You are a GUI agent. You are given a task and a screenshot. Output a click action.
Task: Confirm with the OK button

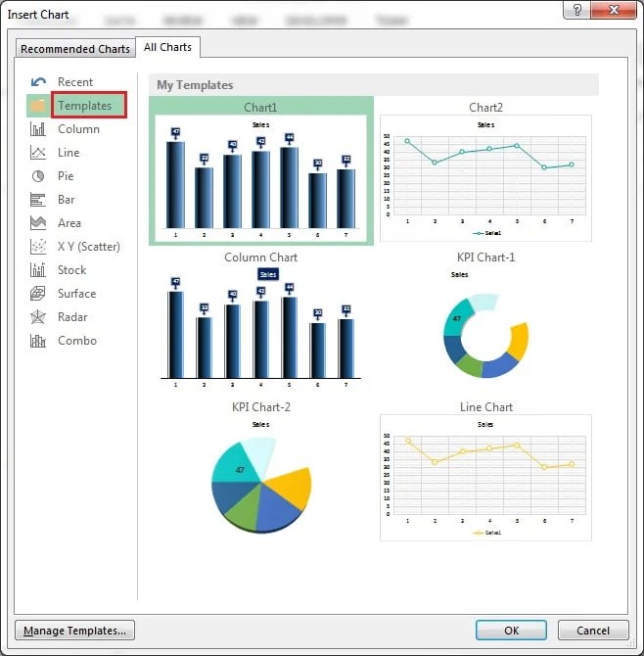[x=511, y=631]
